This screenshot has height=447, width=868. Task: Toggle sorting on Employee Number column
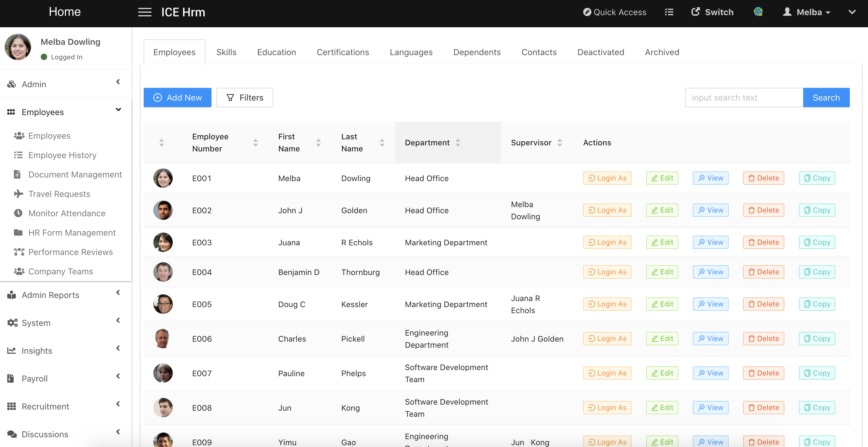pyautogui.click(x=255, y=143)
